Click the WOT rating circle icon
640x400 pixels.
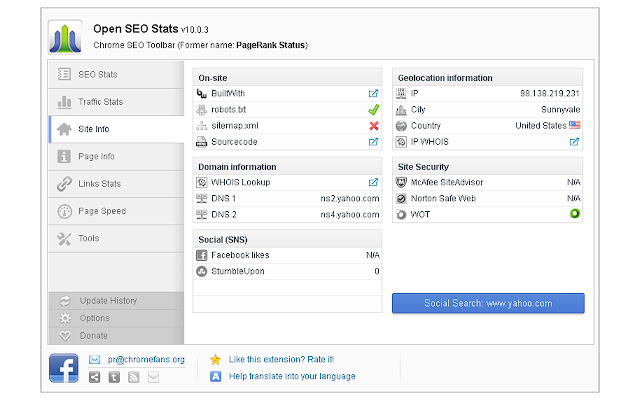(575, 214)
